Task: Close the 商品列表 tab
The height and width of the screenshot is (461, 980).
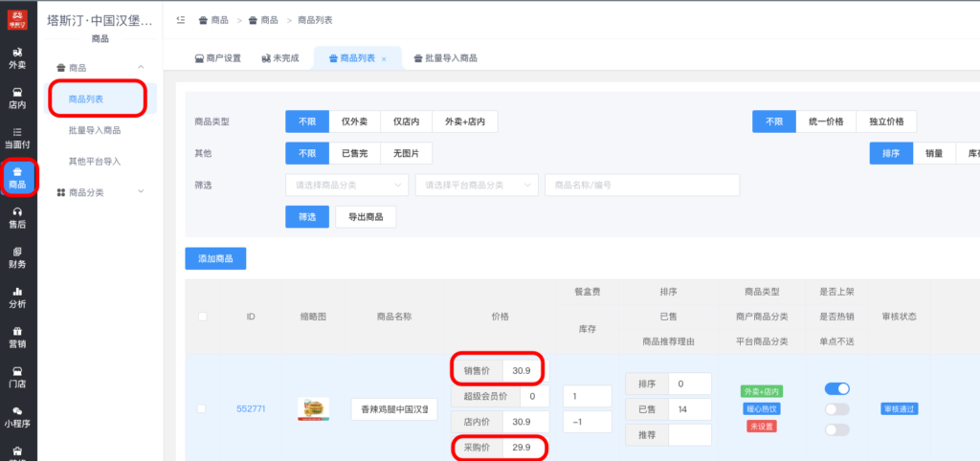Action: point(384,58)
